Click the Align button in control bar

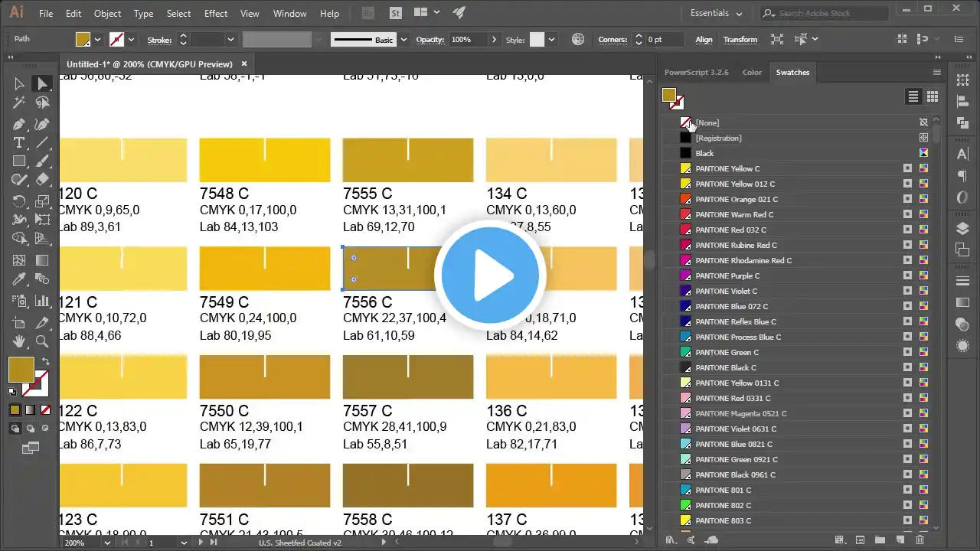(704, 39)
